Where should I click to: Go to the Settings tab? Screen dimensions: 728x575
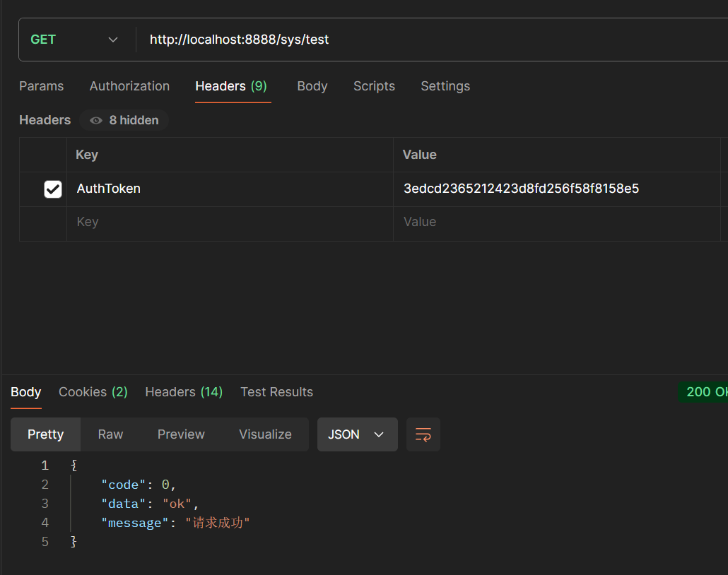coord(445,86)
